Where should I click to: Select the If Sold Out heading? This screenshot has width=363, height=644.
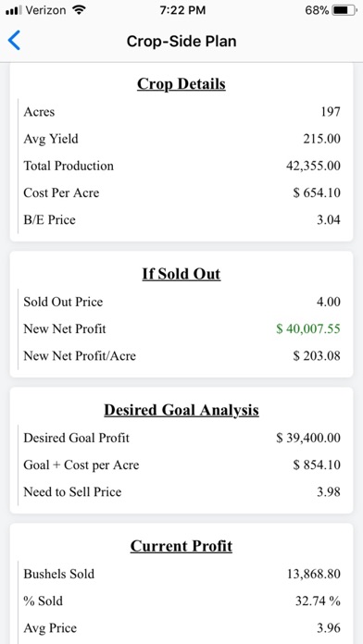pos(181,274)
